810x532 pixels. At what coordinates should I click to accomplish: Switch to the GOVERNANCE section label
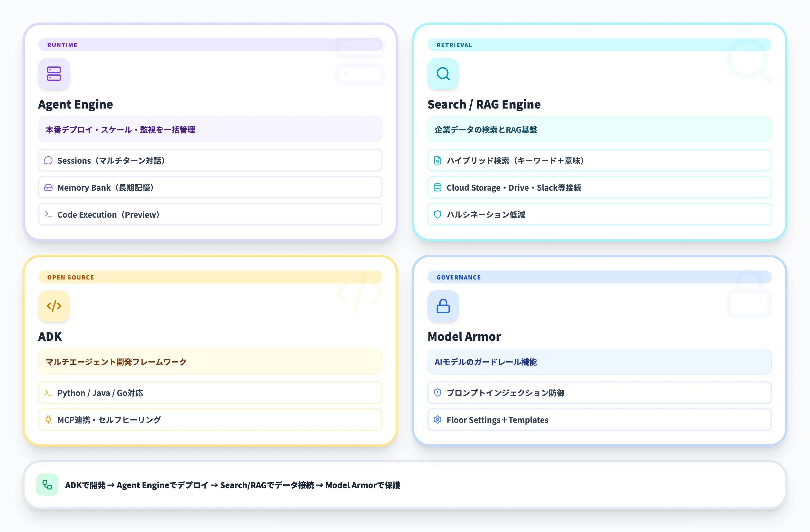tap(458, 277)
